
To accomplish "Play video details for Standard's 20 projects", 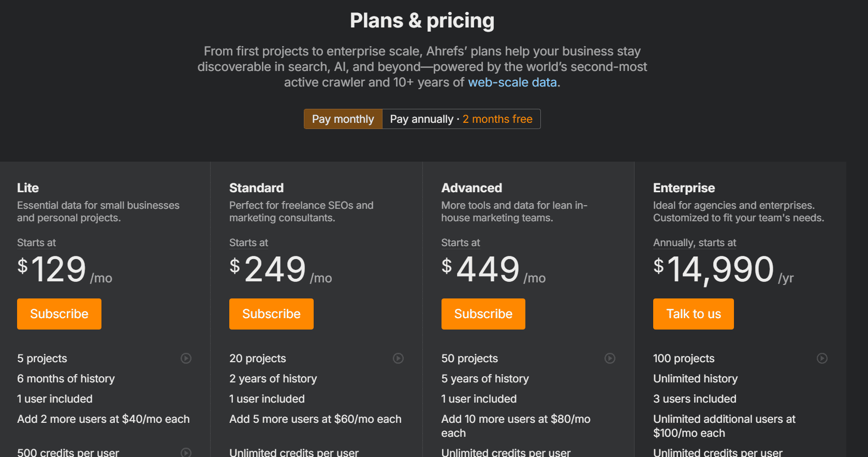I will point(398,358).
